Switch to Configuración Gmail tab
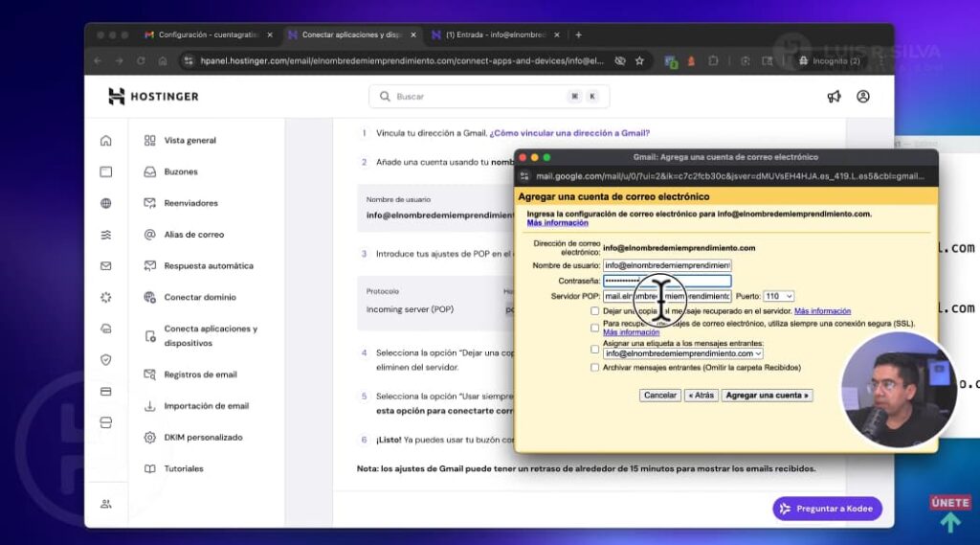Viewport: 980px width, 545px height. pos(207,35)
